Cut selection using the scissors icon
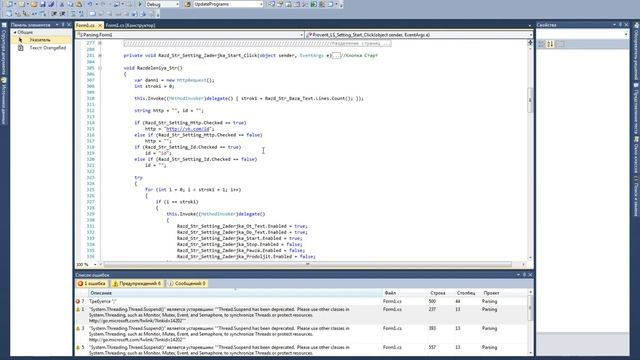The image size is (640, 360). point(62,4)
